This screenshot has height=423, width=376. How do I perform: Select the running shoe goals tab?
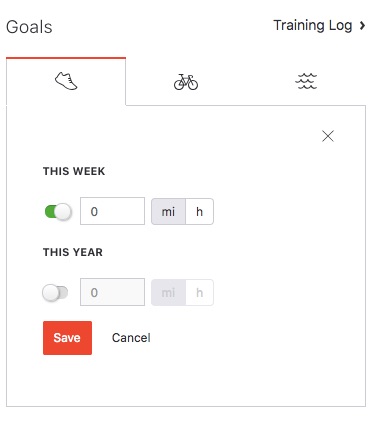[66, 81]
